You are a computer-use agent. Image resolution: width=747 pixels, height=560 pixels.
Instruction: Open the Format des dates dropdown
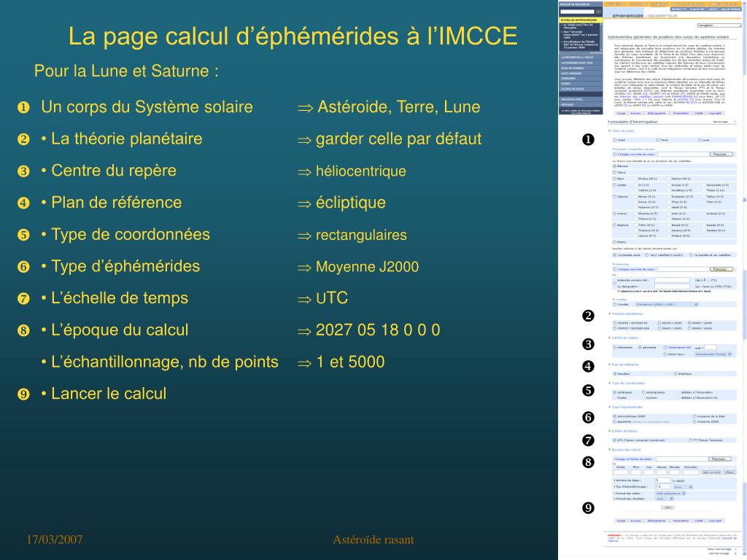tap(671, 494)
